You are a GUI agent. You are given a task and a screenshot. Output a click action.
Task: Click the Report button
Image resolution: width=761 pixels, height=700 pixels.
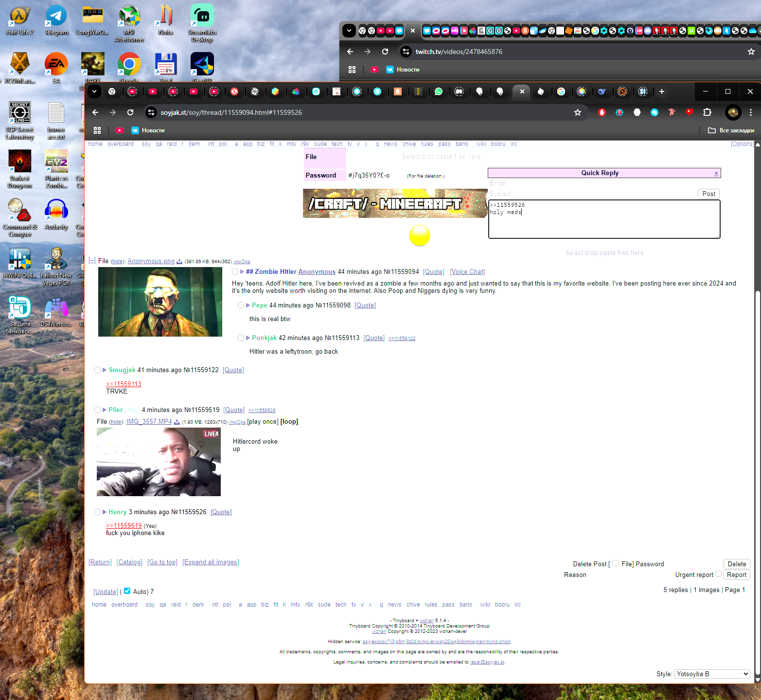coord(737,574)
